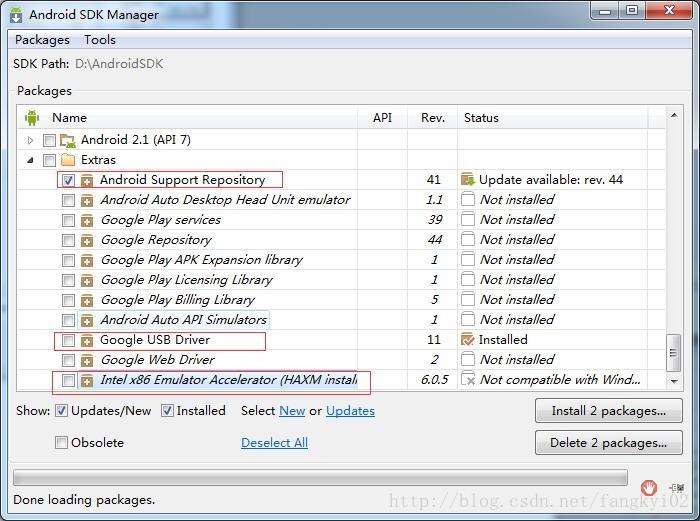Click the Install 2 packages button
Screen dimensions: 700x521
point(608,411)
